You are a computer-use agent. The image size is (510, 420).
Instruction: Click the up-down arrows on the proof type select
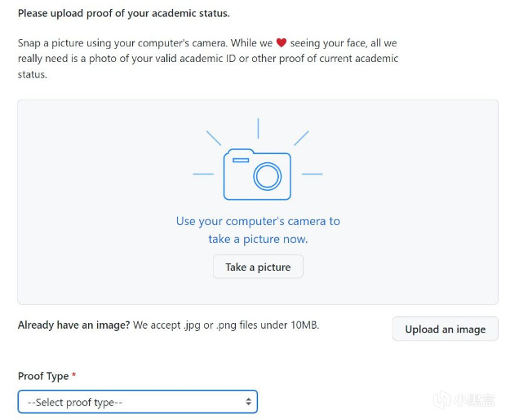248,402
